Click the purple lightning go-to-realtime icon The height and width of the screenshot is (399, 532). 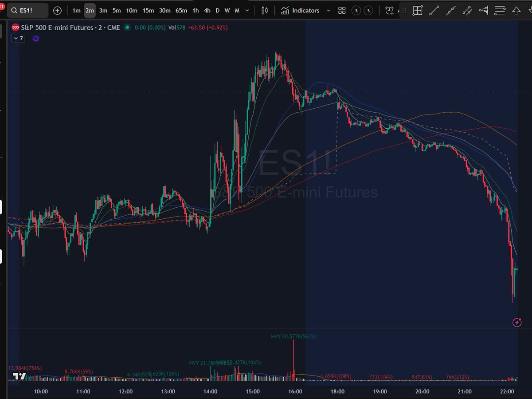pyautogui.click(x=517, y=323)
